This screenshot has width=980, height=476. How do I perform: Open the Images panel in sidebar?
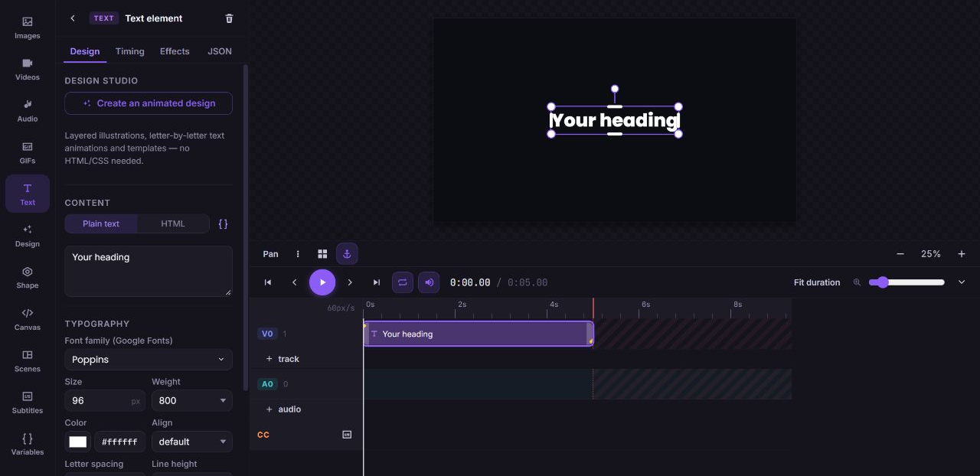28,28
